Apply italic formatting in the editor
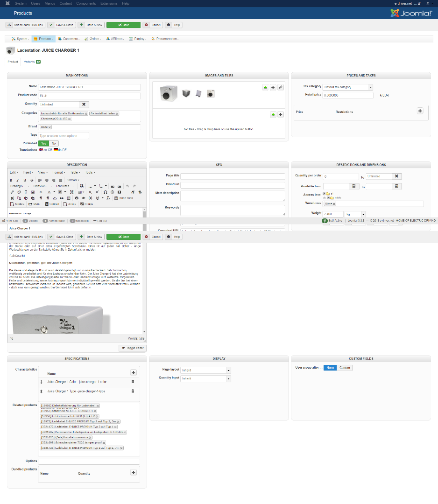438x504 pixels. pyautogui.click(x=18, y=180)
